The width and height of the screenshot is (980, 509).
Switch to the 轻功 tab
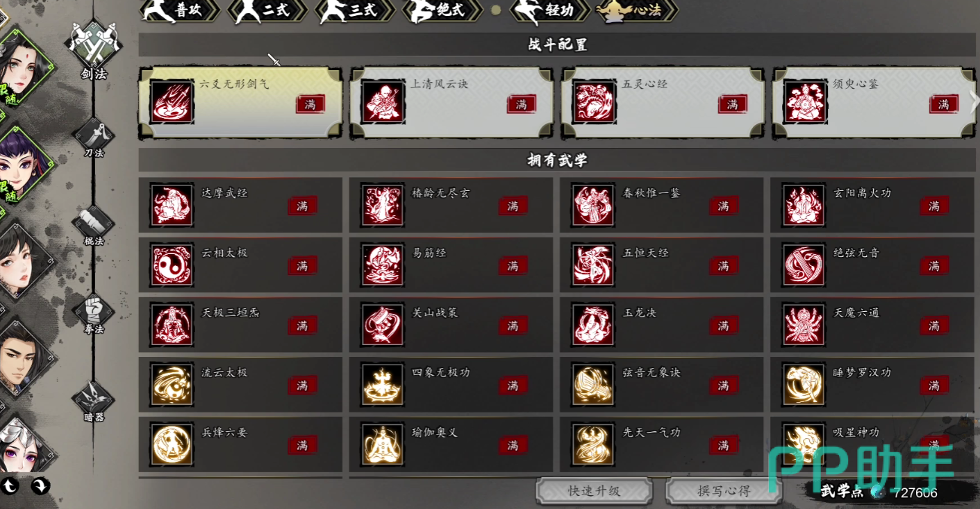549,11
